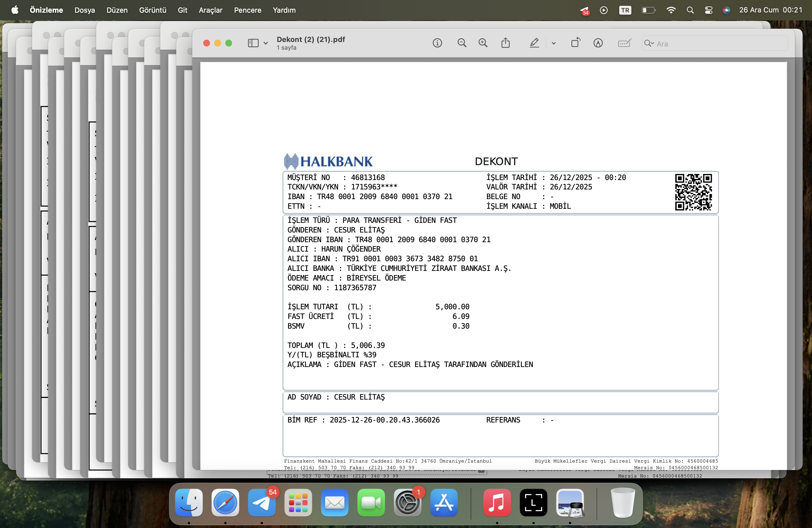
Task: Click the QR code on the receipt
Action: click(693, 192)
